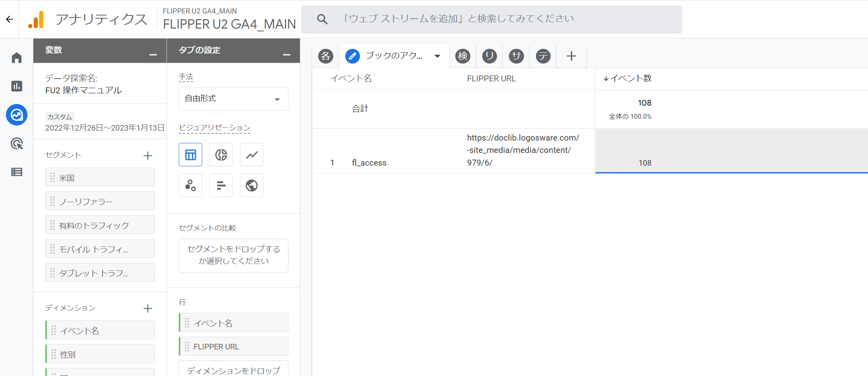Click FLIPPER URL chip in rows

tap(234, 347)
